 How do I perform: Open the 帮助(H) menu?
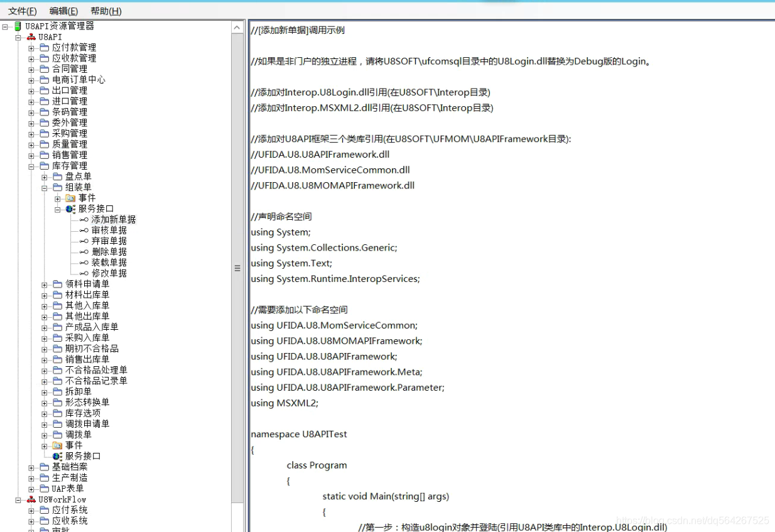click(x=106, y=11)
